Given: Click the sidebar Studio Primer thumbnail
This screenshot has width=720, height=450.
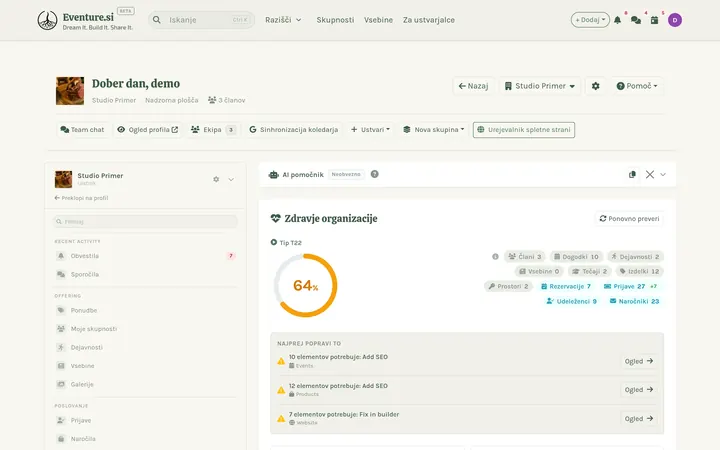Looking at the screenshot, I should coord(63,179).
